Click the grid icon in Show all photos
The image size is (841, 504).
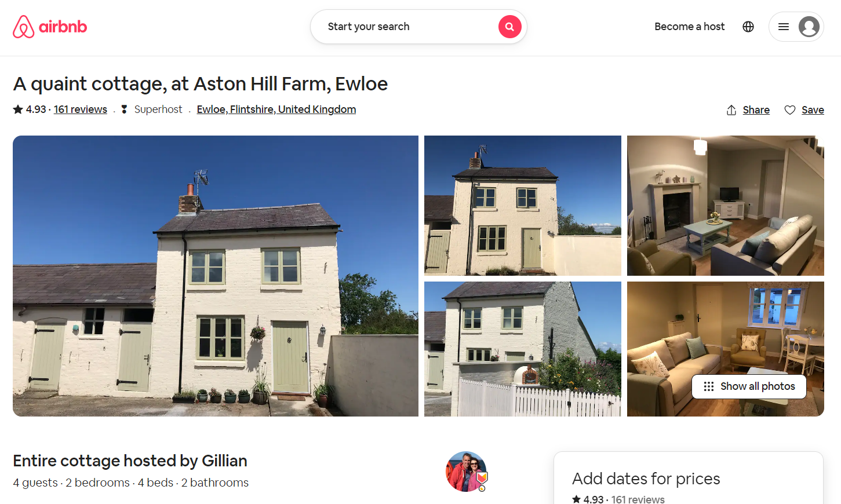click(708, 386)
